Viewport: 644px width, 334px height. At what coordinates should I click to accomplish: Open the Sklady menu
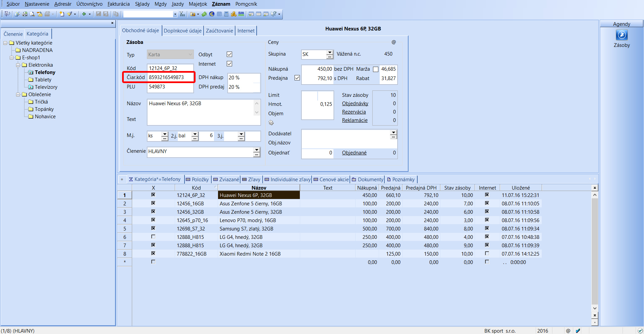tap(142, 4)
